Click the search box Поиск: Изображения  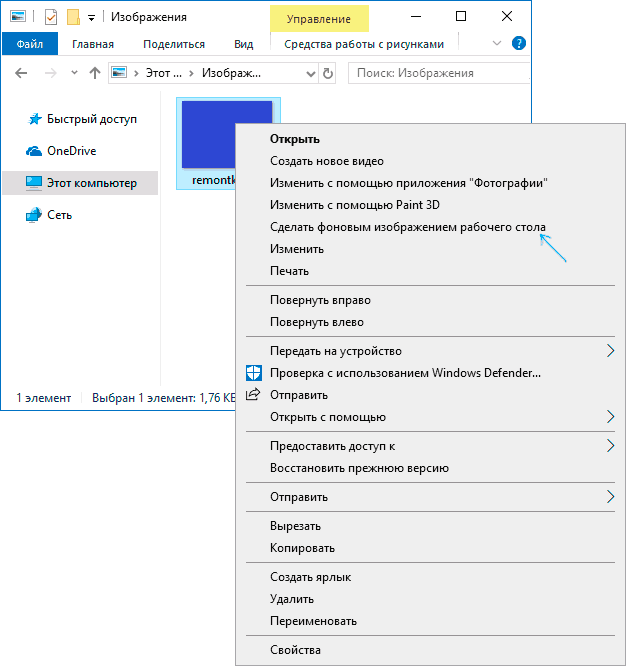435,73
